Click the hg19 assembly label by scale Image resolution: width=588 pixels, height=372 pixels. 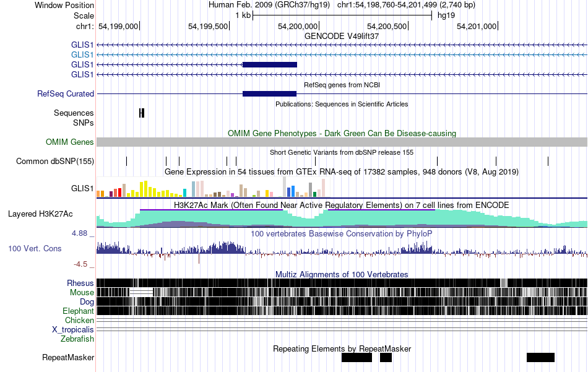446,15
